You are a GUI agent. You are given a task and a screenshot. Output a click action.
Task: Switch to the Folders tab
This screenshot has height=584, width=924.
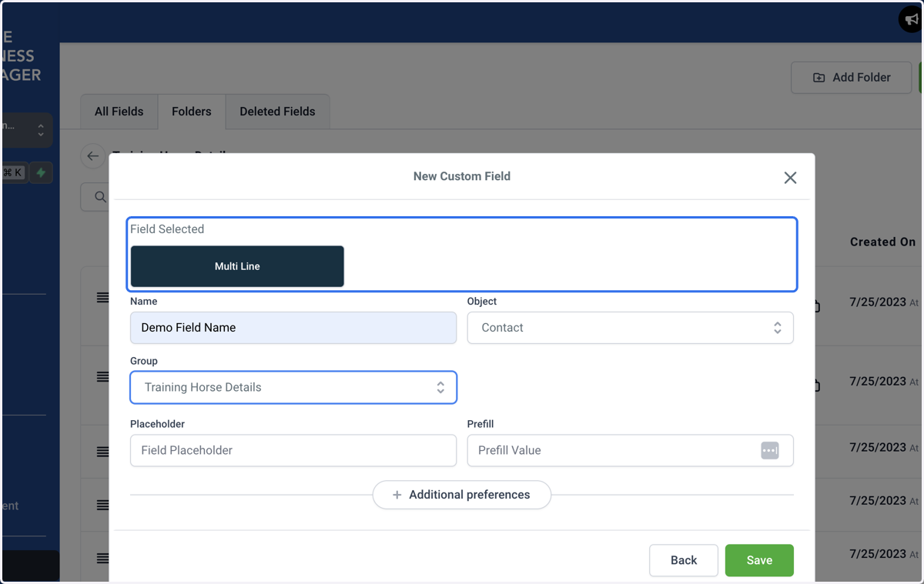point(192,112)
